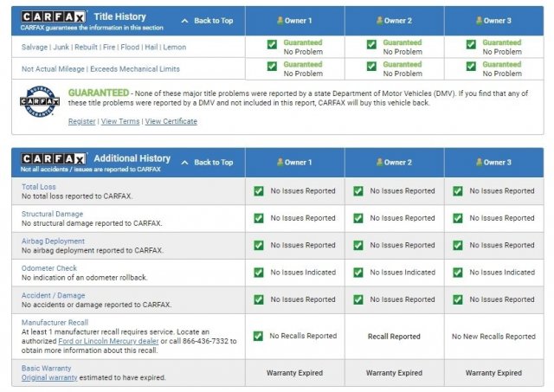Click Owner 3 person icon in Additional History
The image size is (554, 392).
(479, 162)
